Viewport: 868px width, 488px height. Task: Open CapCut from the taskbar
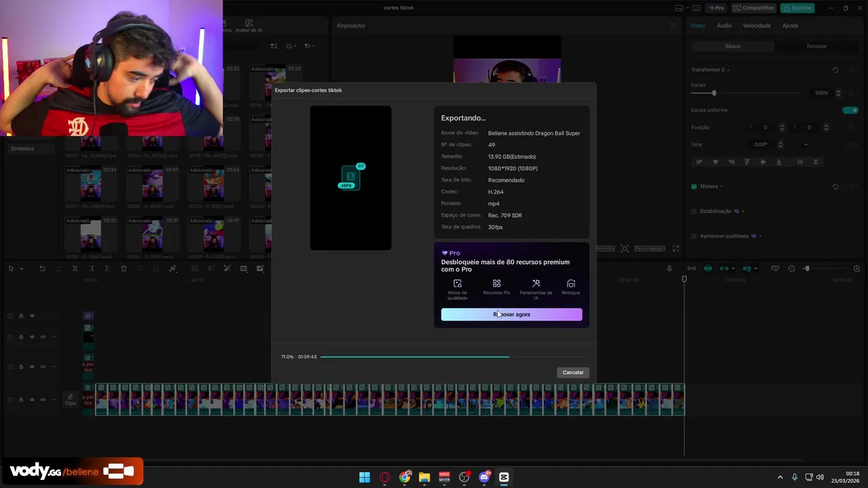point(504,477)
